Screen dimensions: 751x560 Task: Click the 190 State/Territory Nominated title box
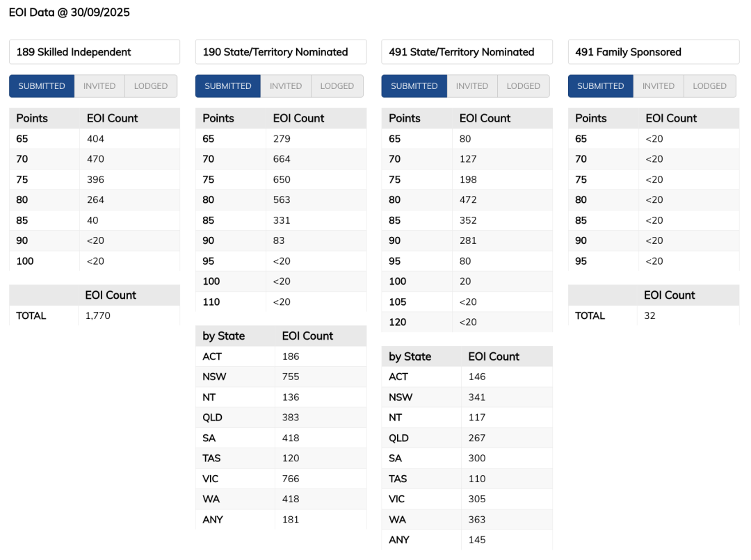(281, 52)
